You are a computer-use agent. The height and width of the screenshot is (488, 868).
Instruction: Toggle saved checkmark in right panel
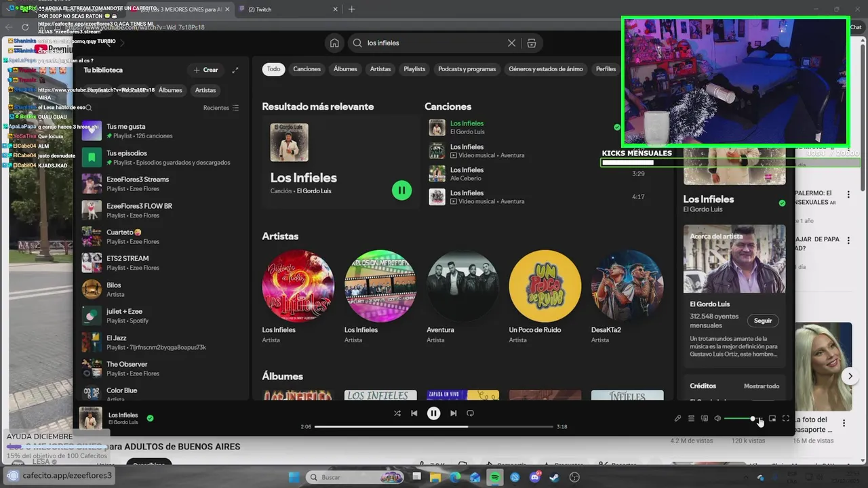[782, 203]
